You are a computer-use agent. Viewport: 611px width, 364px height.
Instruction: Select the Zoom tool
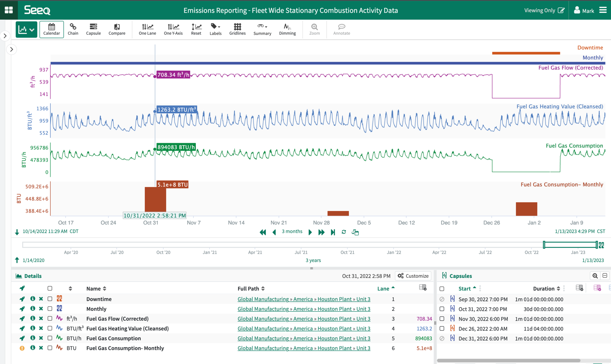pos(314,29)
